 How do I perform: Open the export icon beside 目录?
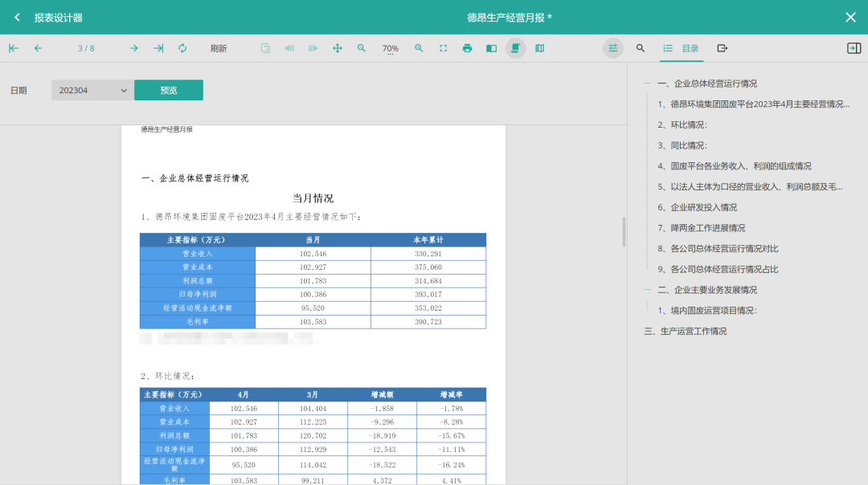pyautogui.click(x=722, y=48)
